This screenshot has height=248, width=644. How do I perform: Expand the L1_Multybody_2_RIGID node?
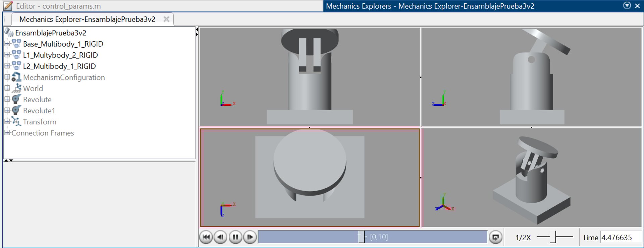[x=7, y=55]
